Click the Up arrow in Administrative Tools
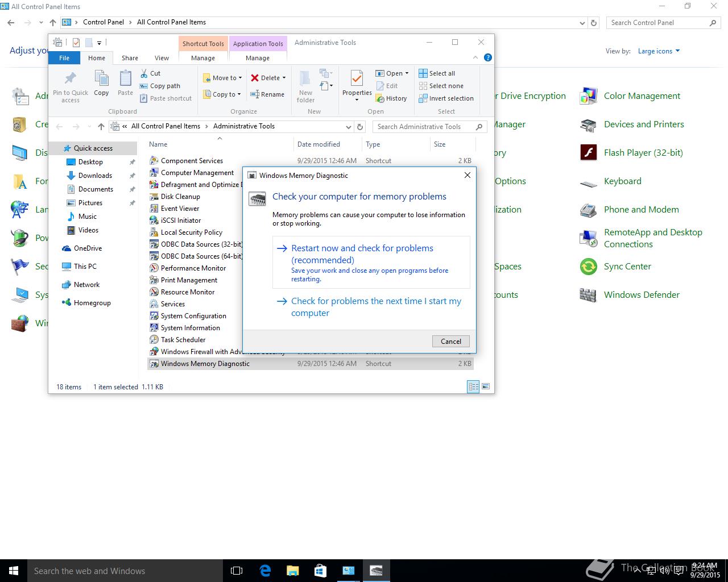The height and width of the screenshot is (582, 728). 101,126
